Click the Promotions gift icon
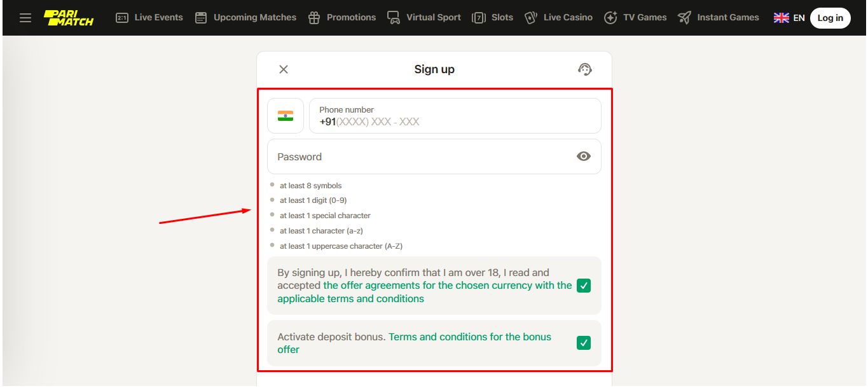 click(x=314, y=18)
